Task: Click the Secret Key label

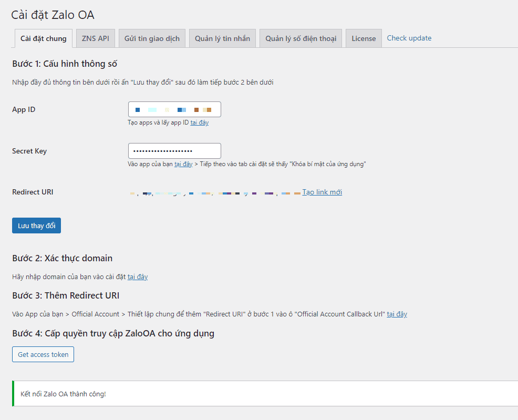Action: (x=29, y=151)
